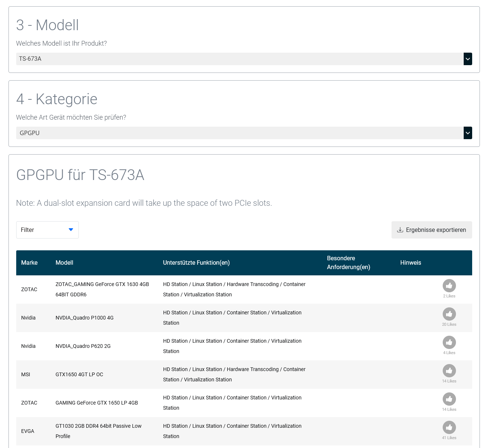Image resolution: width=488 pixels, height=448 pixels.
Task: Click the 2 Likes count
Action: tap(449, 296)
